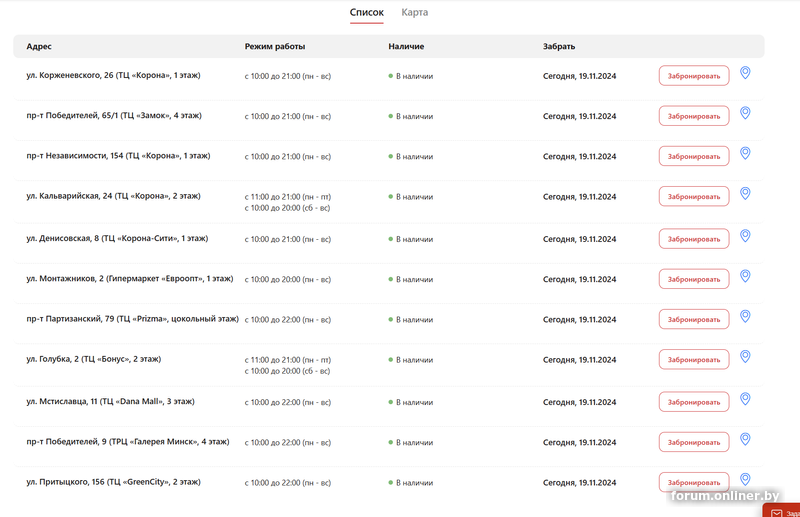800x517 pixels.
Task: Select address ул. Мстиславца, 11 (ТЦ «Dana Mall»)
Action: [110, 402]
